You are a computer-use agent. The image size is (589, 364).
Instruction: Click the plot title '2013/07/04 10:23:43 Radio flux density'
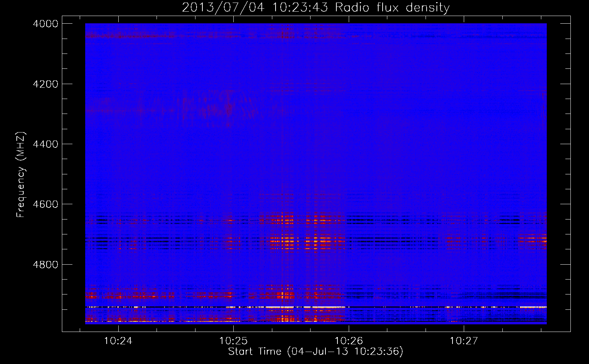[x=316, y=8]
